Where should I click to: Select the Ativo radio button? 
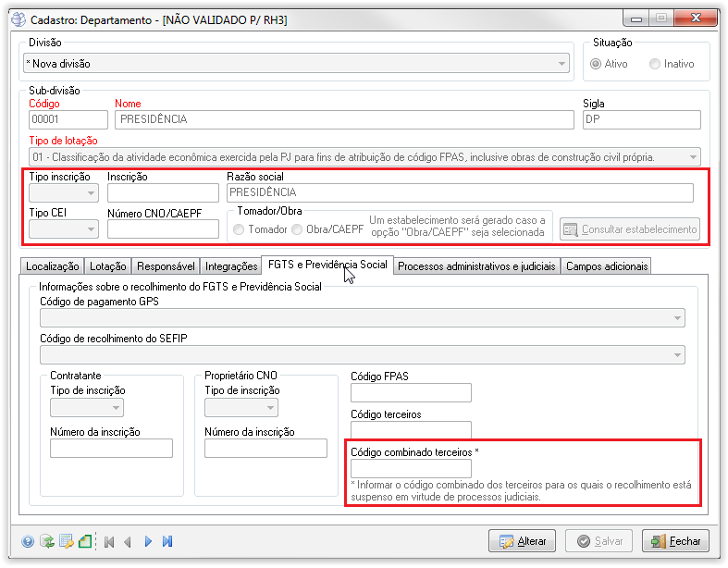[x=597, y=64]
